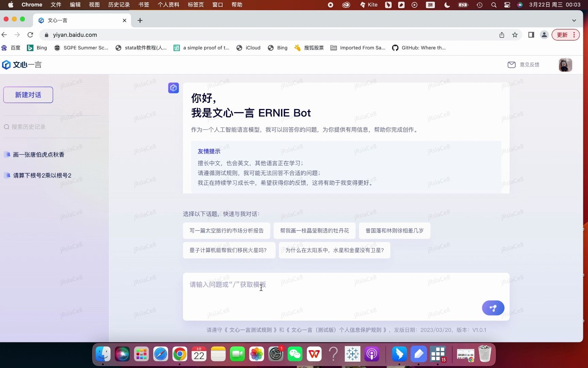Open a new tab with the plus button
The width and height of the screenshot is (588, 368).
click(140, 20)
